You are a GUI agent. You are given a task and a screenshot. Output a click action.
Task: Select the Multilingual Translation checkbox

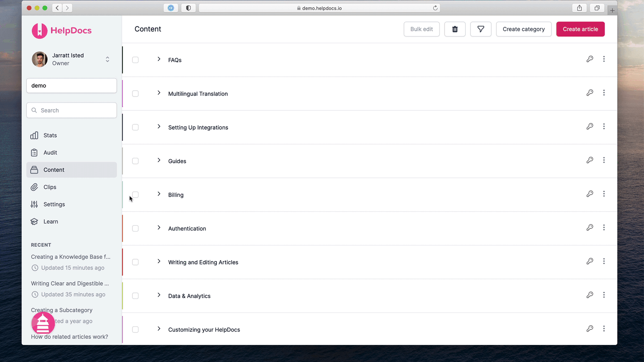(135, 93)
